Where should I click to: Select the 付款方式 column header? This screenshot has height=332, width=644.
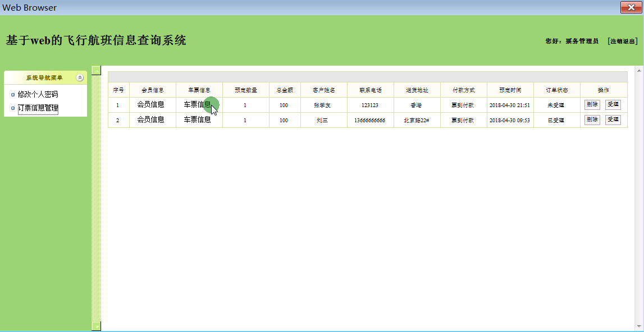464,90
